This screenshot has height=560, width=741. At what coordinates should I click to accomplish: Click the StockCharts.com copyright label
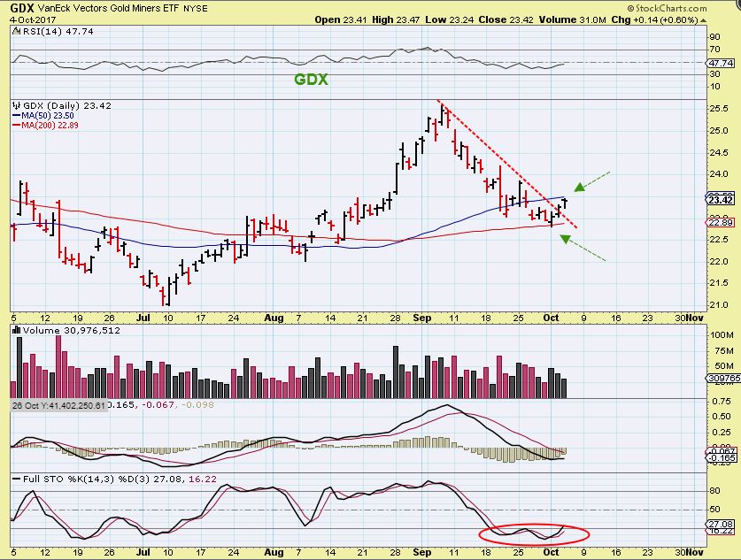[668, 8]
